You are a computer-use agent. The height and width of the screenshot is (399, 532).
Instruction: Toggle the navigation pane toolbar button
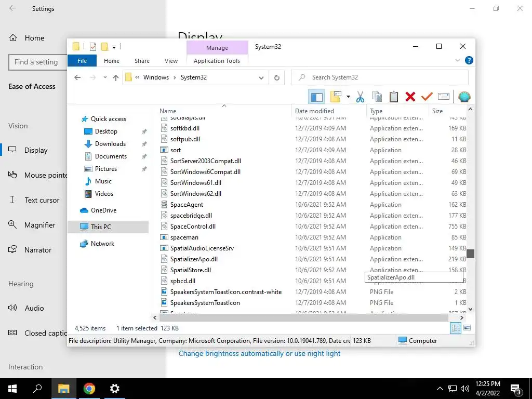(316, 97)
